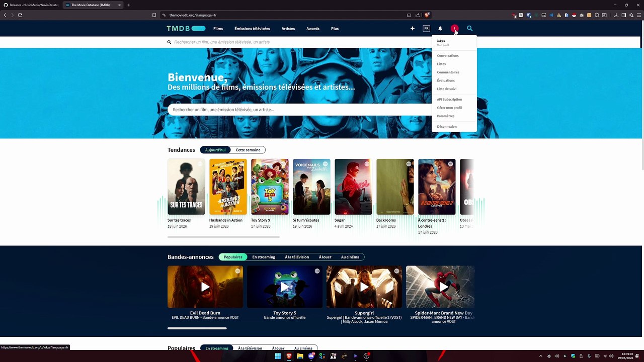Select À louer under Bandes-annonces
Screen dimensions: 644x362
325,257
